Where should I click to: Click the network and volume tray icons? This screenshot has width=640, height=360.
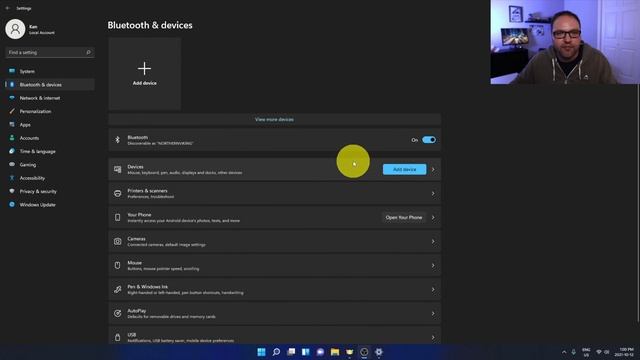coord(602,352)
